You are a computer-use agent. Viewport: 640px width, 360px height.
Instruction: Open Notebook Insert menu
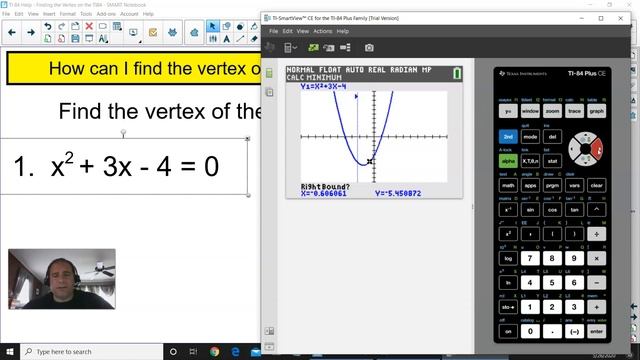pyautogui.click(x=49, y=14)
